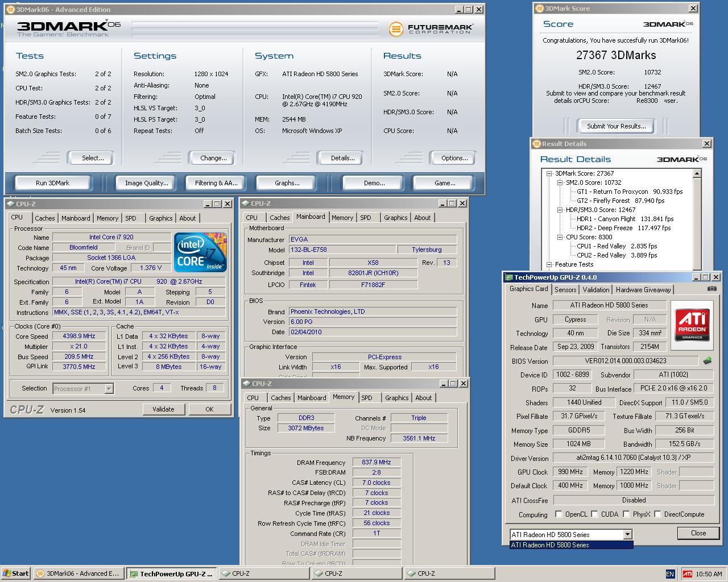Screen dimensions: 728x582
Task: Click Submit Your Results... button
Action: (616, 126)
